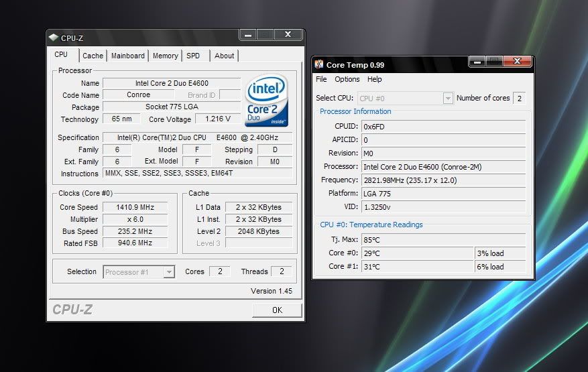Click the Frequency value 2821.98MHz
This screenshot has width=588, height=372.
point(443,180)
